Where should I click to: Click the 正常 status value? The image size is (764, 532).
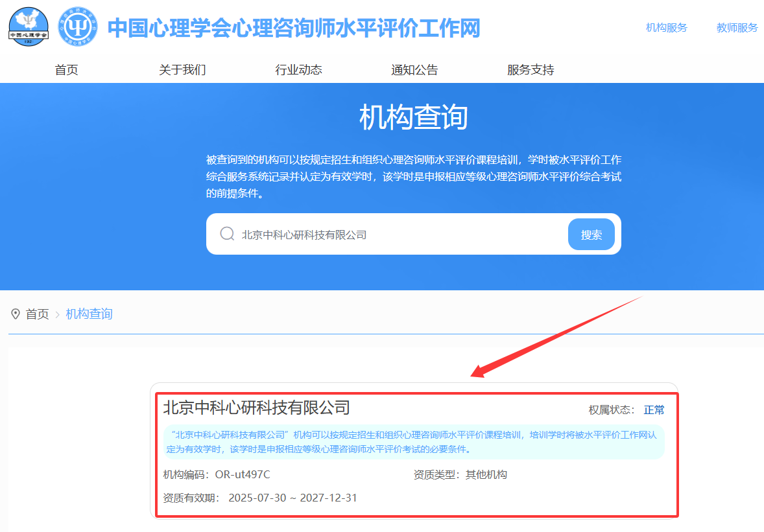(x=654, y=410)
